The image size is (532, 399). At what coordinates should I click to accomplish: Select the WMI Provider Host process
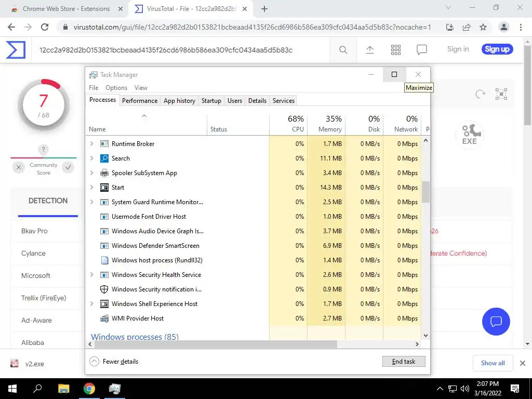click(253, 318)
